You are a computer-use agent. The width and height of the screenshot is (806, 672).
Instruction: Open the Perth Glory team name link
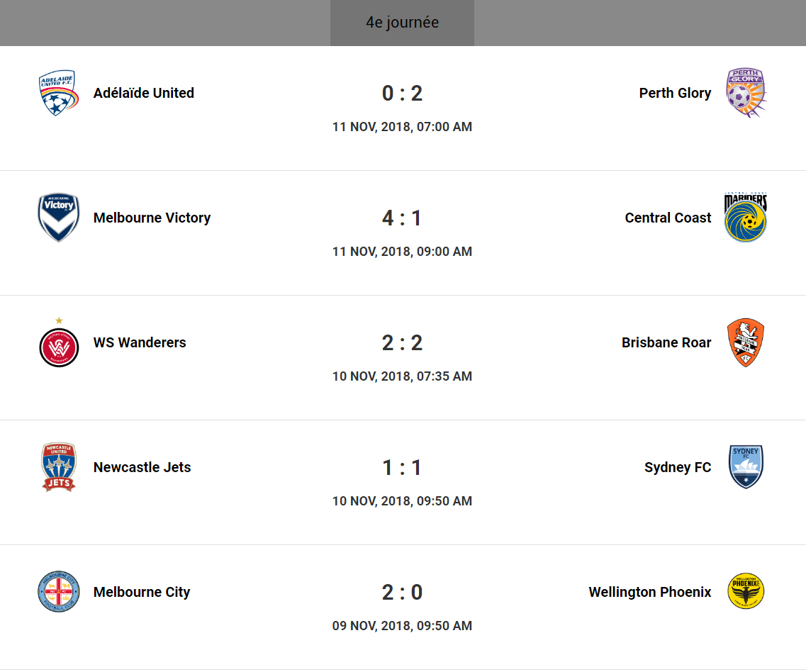[x=675, y=93]
